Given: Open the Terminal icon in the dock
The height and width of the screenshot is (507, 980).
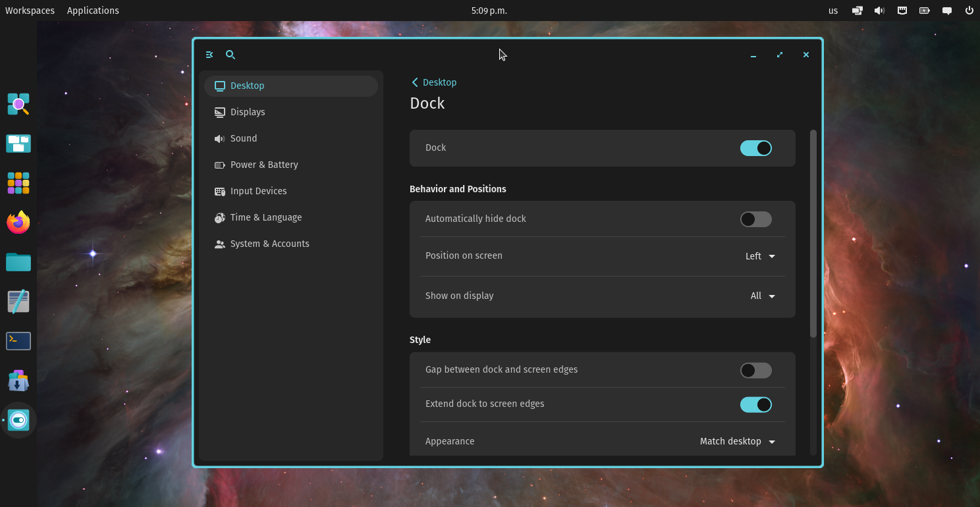Looking at the screenshot, I should (18, 341).
